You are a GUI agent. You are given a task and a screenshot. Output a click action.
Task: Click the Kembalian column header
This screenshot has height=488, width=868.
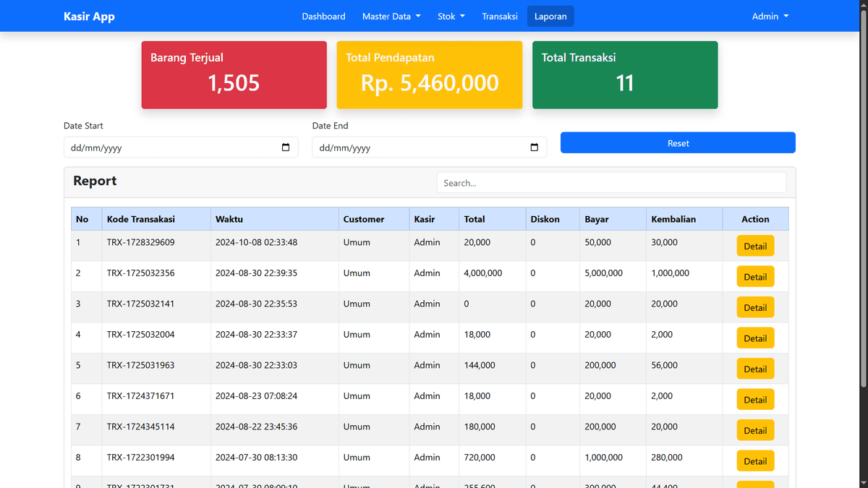pos(684,219)
